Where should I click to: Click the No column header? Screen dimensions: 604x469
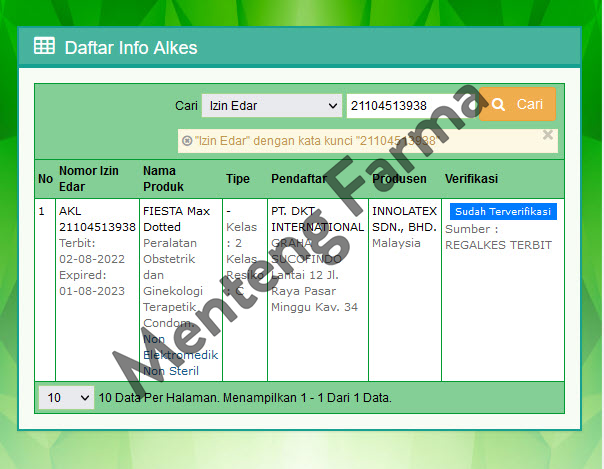click(45, 179)
